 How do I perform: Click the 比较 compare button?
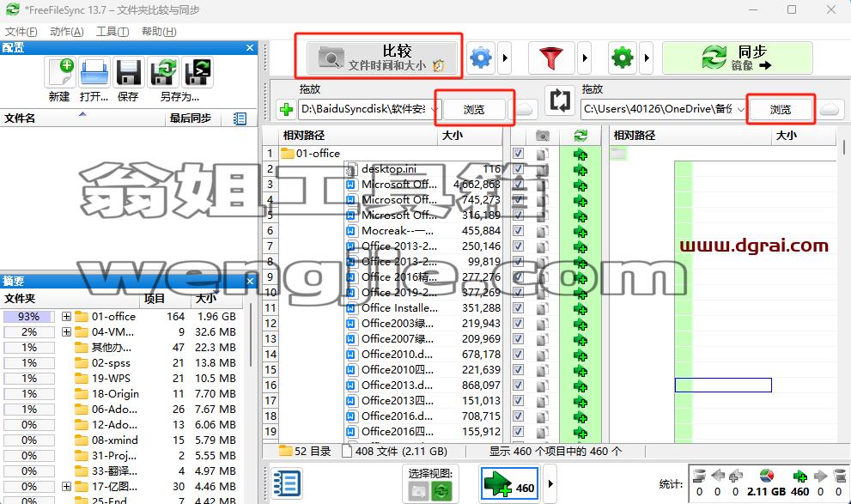coord(381,58)
